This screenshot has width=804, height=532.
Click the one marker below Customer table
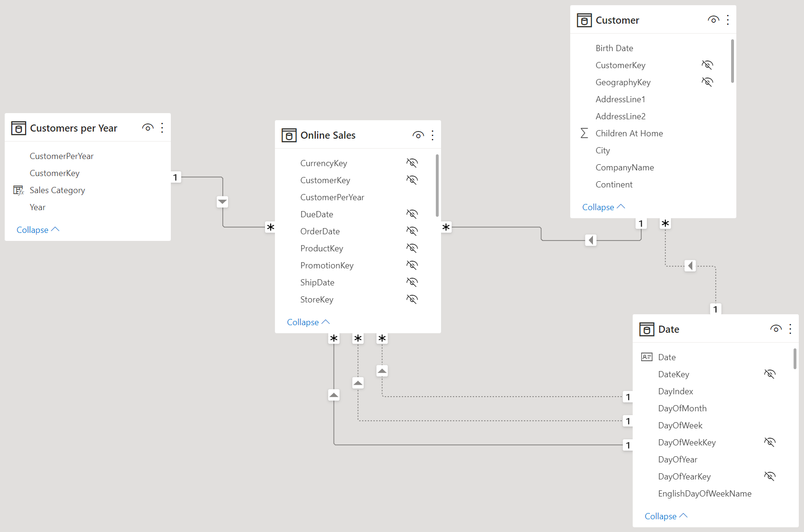641,223
